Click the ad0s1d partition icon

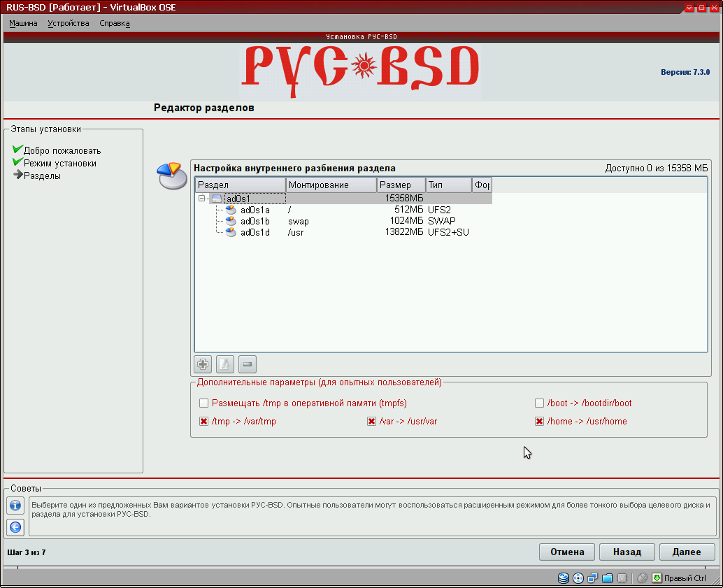[x=231, y=232]
